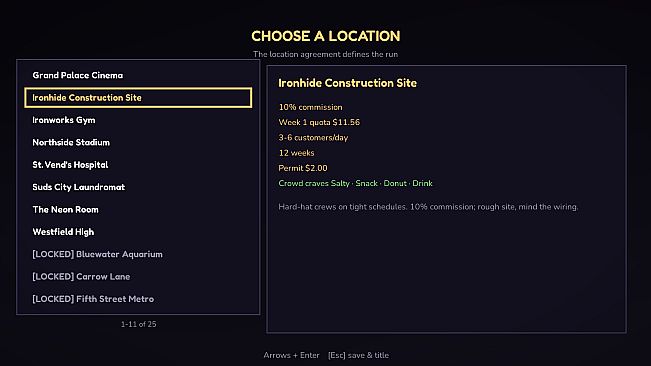Select Grand Palace Cinema location

(138, 75)
